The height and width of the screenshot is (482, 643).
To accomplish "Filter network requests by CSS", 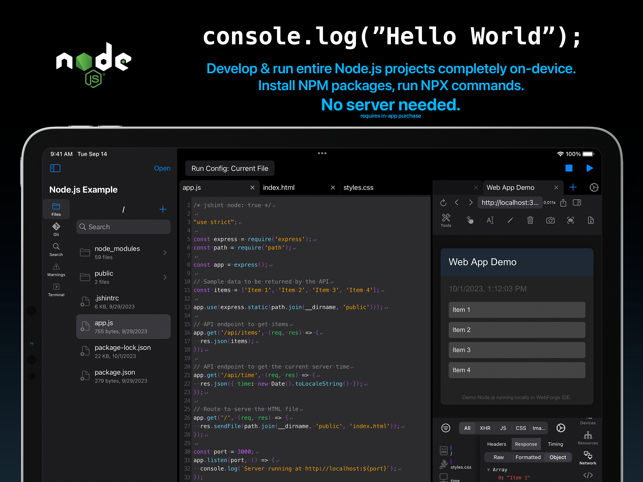I will click(x=521, y=428).
